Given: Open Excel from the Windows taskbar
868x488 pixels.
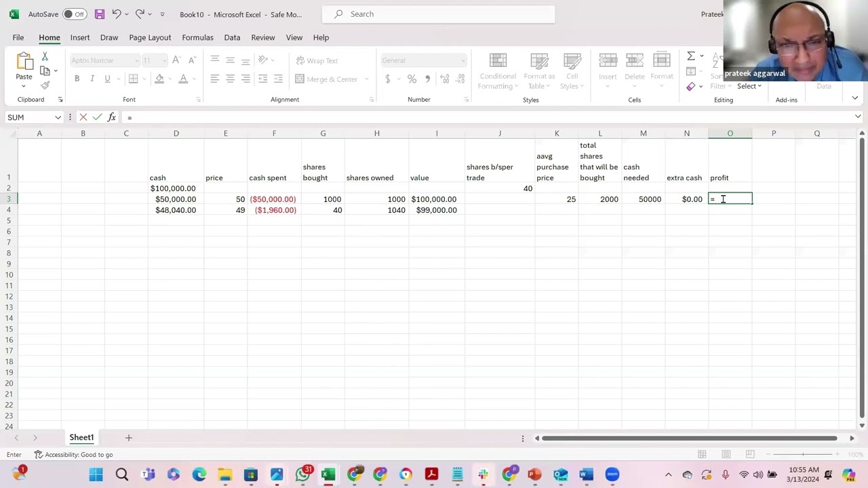Looking at the screenshot, I should point(328,474).
